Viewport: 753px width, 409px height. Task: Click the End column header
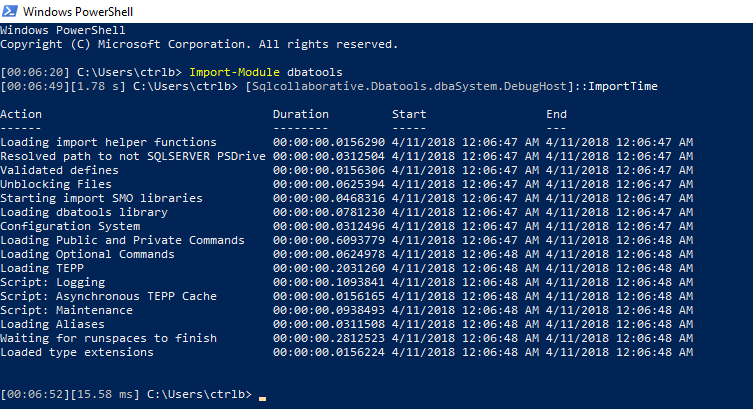[556, 115]
